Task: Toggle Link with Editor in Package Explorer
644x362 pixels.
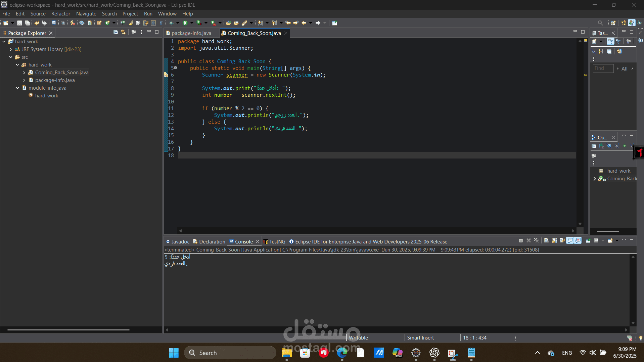Action: [x=123, y=32]
